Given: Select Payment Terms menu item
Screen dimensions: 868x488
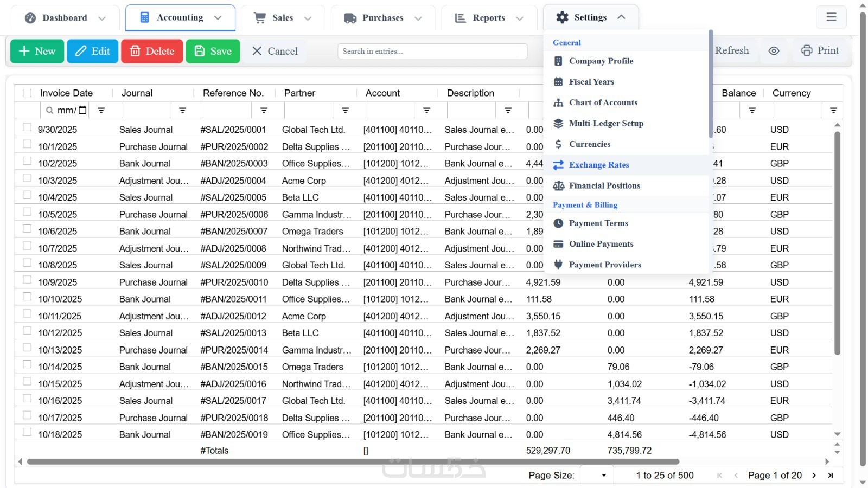Looking at the screenshot, I should pos(627,223).
